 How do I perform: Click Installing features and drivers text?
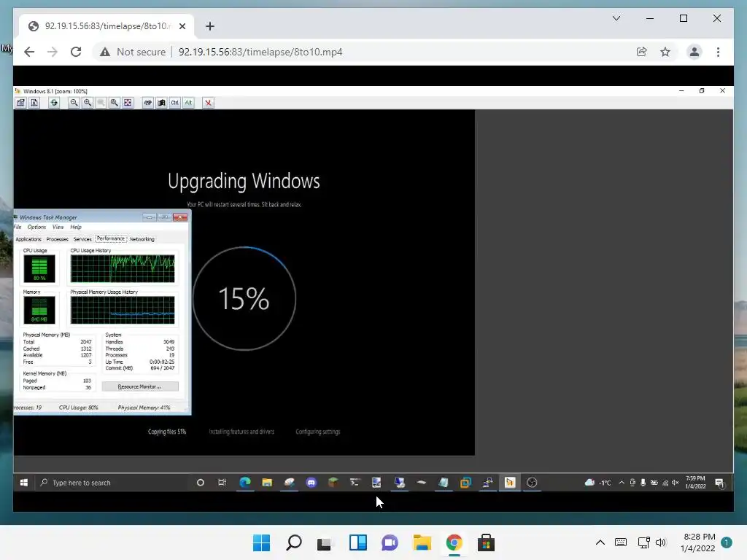tap(241, 432)
